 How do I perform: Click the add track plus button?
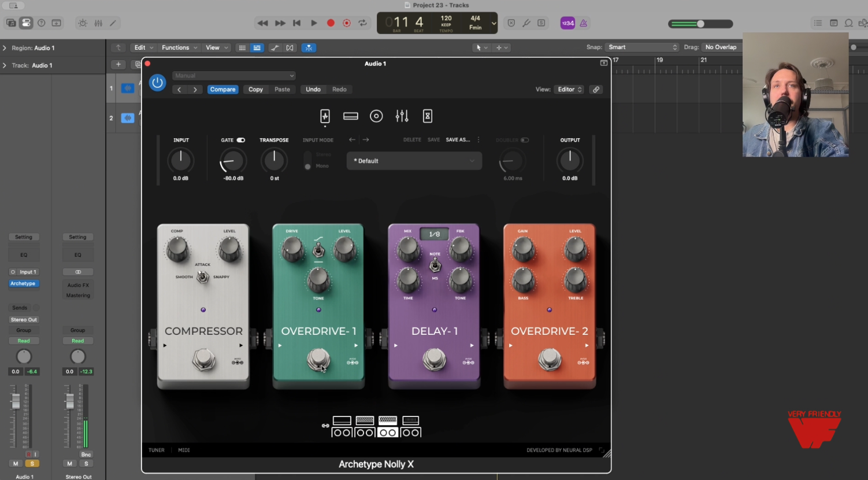coord(118,65)
